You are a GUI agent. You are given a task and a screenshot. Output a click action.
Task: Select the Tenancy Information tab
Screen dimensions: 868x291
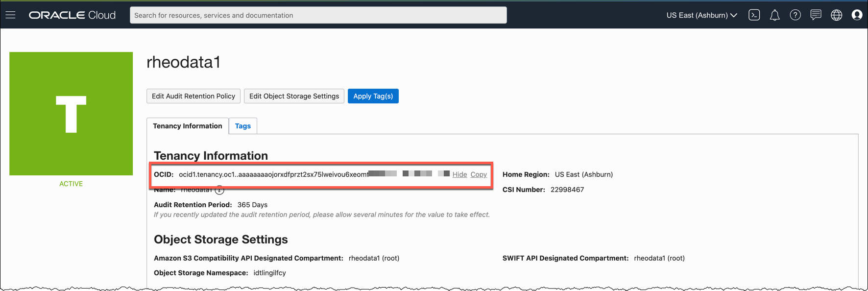coord(187,126)
